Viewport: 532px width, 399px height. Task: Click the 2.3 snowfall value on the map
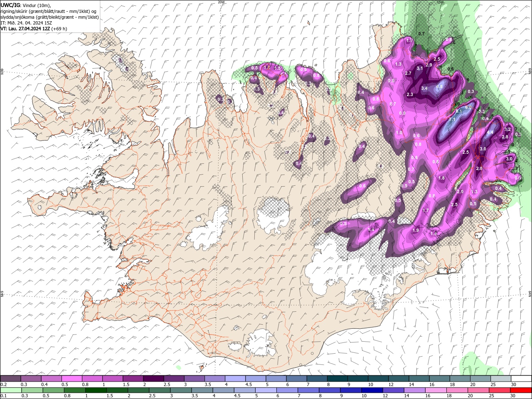[410, 94]
